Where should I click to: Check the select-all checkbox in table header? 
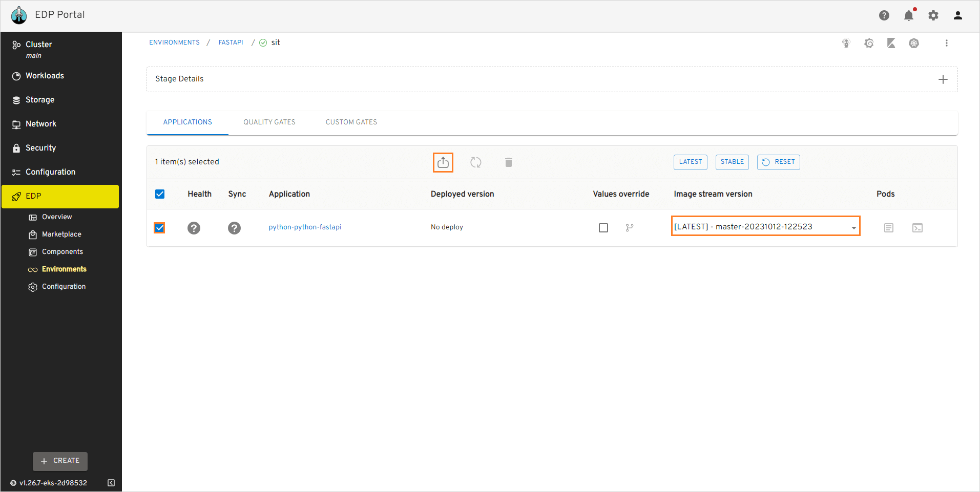[x=160, y=194]
